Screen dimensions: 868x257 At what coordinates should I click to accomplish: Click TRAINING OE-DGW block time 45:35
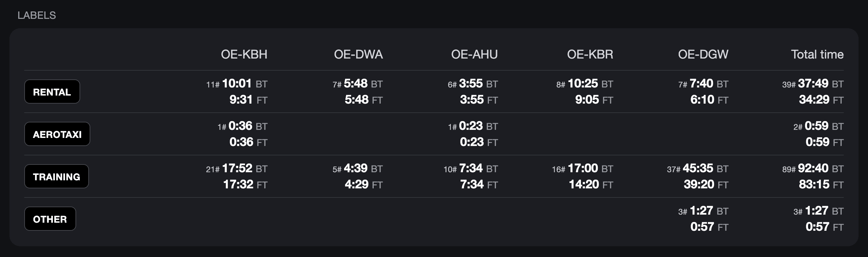(698, 168)
